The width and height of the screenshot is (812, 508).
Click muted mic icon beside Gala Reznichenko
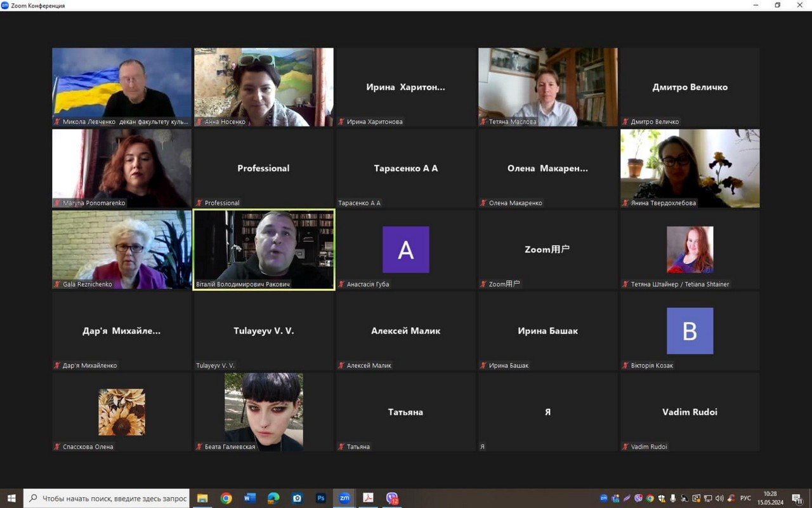57,284
